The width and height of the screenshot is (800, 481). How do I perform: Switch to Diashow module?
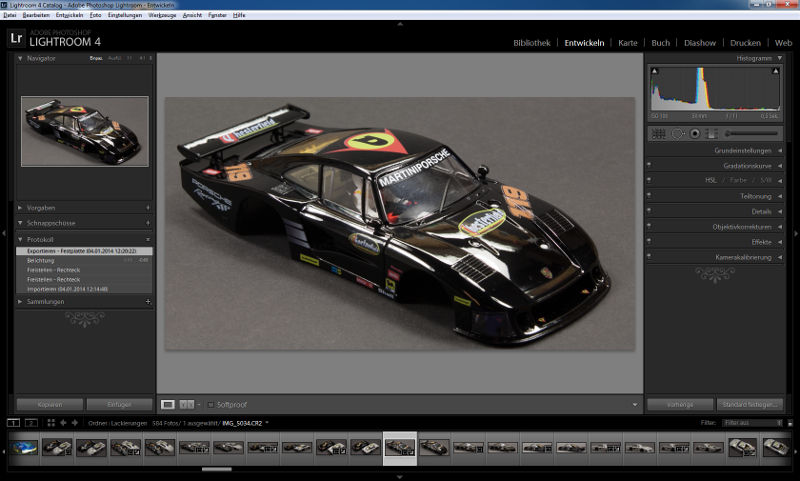click(699, 43)
